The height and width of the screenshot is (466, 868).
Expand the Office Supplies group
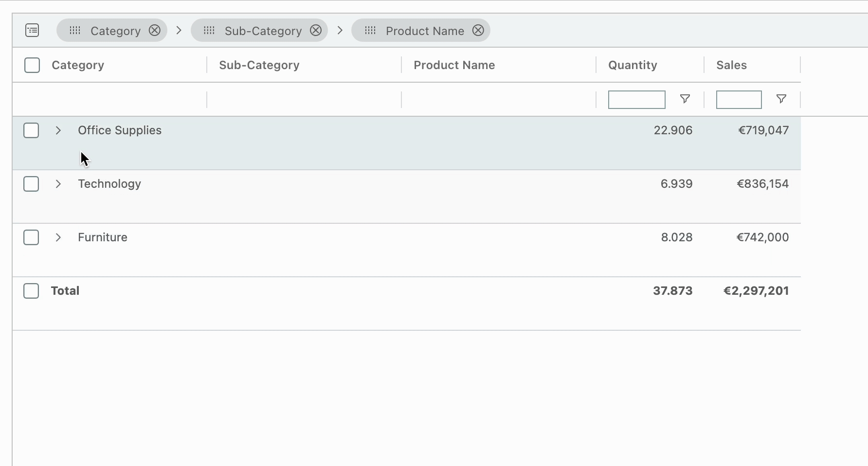(58, 130)
